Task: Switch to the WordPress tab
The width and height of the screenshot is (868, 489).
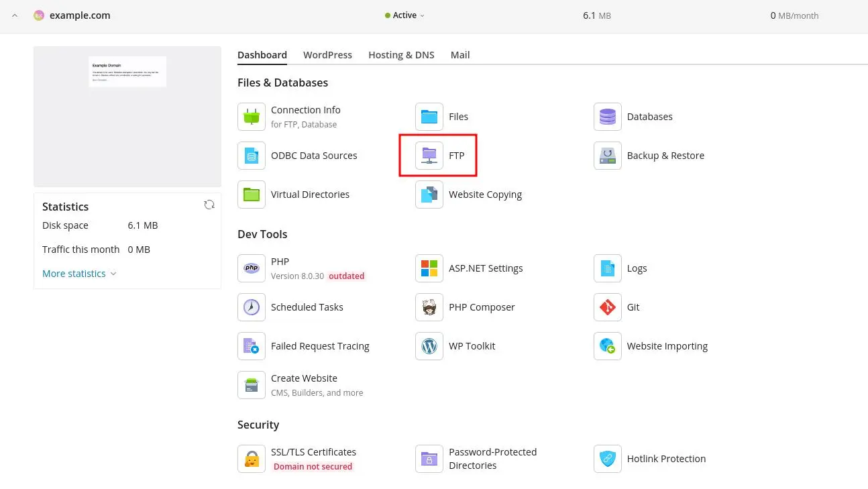Action: pyautogui.click(x=327, y=55)
